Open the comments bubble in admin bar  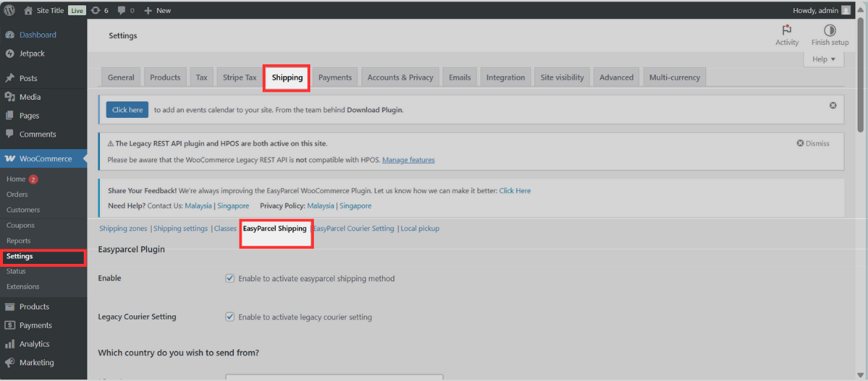tap(125, 10)
